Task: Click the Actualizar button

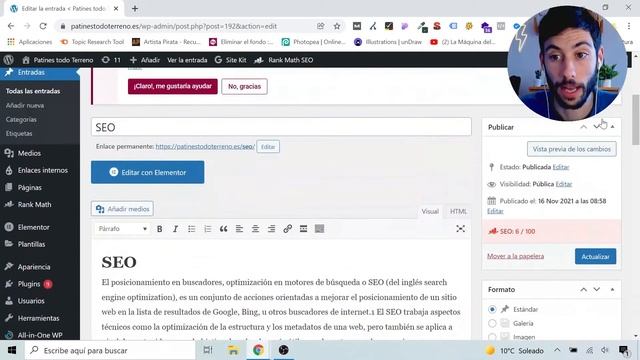Action: tap(596, 256)
